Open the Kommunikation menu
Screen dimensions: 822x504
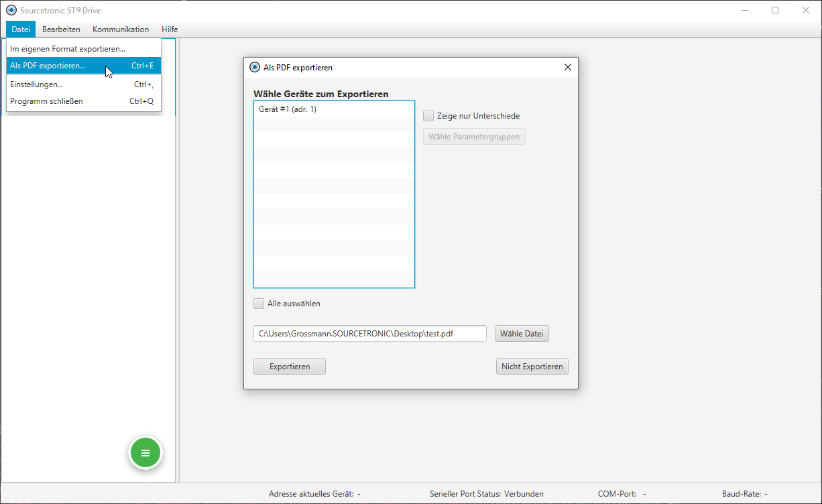(121, 29)
